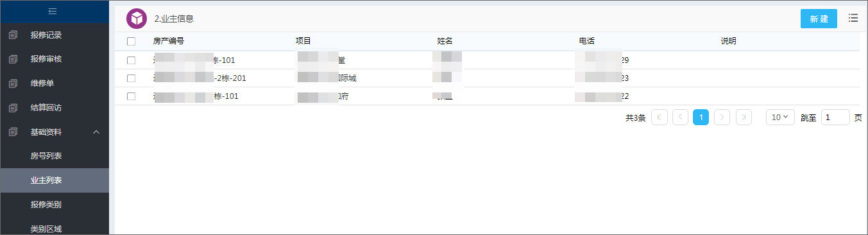Screen dimensions: 868x235
Task: Open 维修单 menu item
Action: point(55,83)
